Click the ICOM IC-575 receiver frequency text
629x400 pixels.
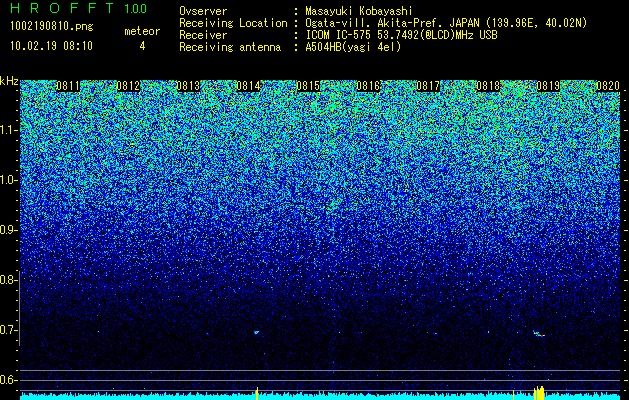[x=401, y=35]
